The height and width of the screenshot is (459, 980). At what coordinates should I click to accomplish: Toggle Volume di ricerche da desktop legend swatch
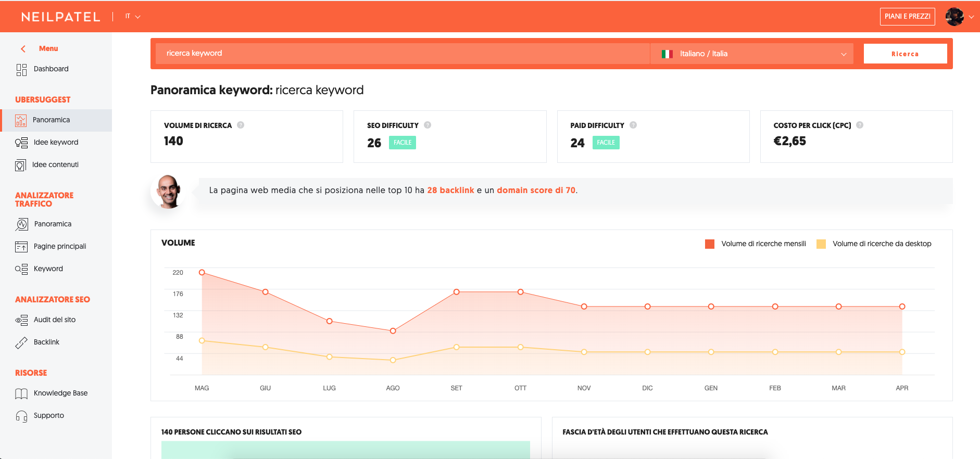[x=821, y=244]
